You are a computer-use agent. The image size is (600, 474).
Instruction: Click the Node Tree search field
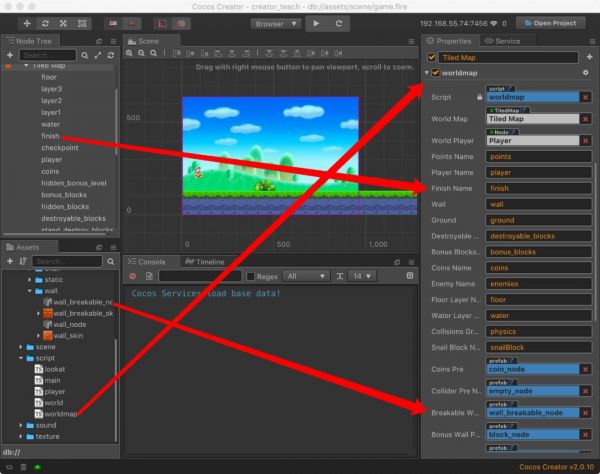[x=48, y=55]
